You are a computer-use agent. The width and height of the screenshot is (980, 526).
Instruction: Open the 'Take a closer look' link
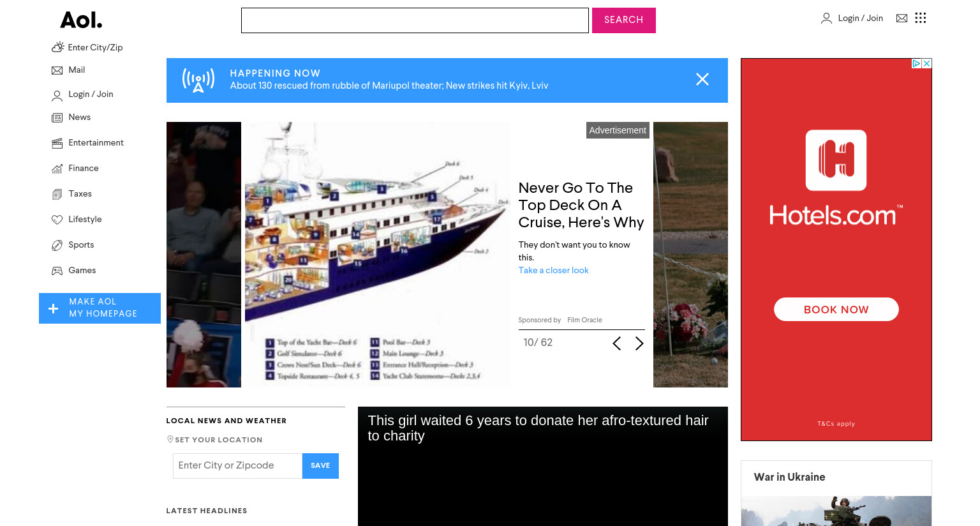coord(553,271)
